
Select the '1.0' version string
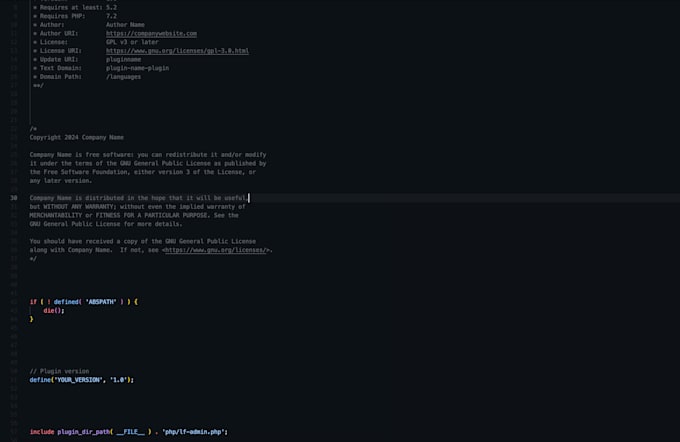click(x=118, y=380)
